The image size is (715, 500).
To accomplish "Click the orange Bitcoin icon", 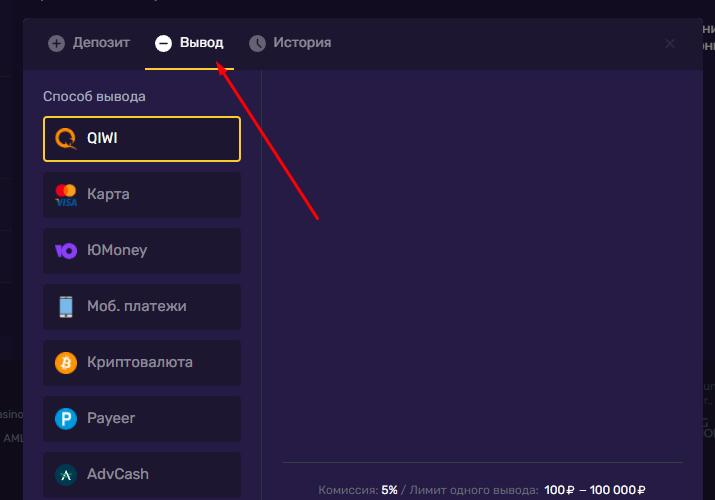I will tap(66, 363).
